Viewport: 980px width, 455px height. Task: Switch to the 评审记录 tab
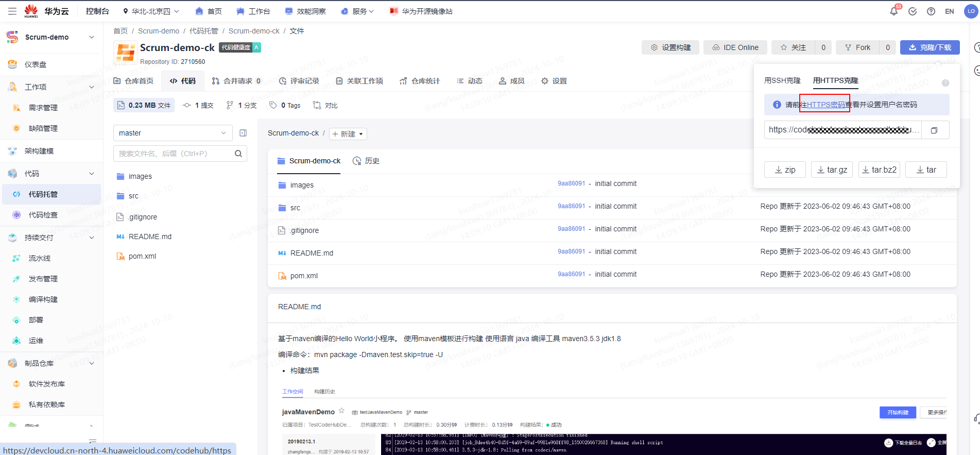[299, 81]
